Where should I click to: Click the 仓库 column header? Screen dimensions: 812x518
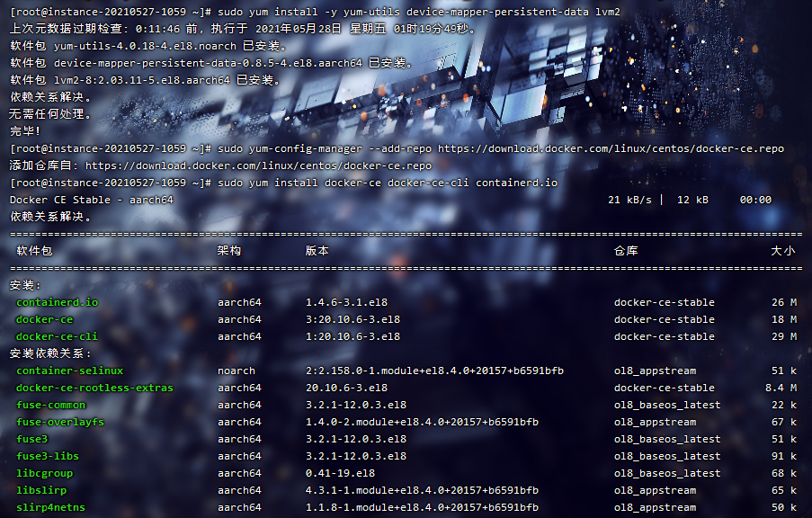pos(626,251)
